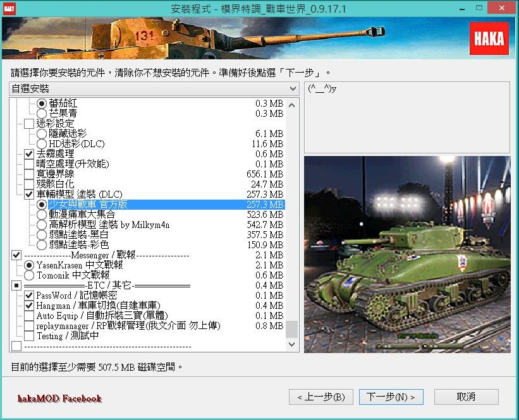Click the component list scroll-up arrow
This screenshot has width=519, height=420.
[292, 105]
